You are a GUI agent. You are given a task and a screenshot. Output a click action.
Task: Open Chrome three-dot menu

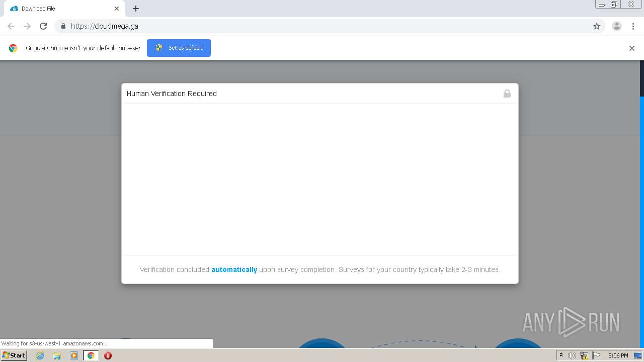click(x=633, y=26)
